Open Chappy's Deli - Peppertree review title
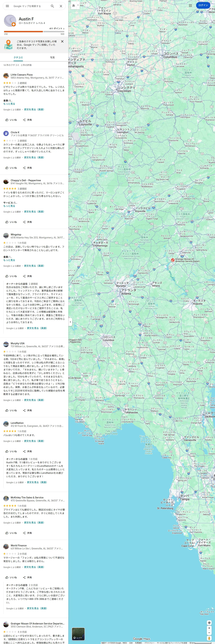The height and width of the screenshot is (644, 215). (25, 180)
